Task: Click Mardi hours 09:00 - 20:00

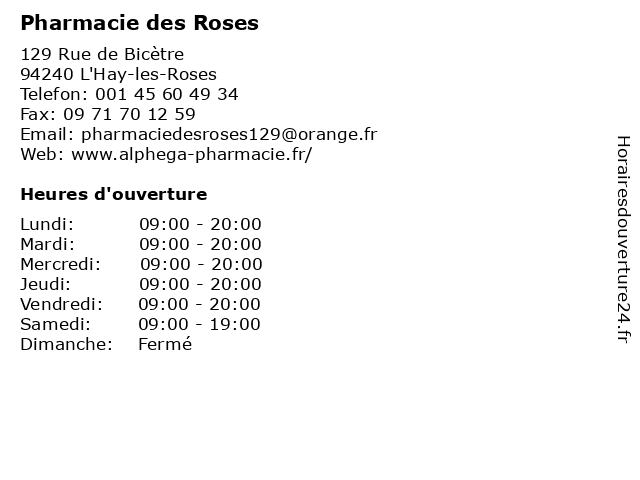Action: 200,244
